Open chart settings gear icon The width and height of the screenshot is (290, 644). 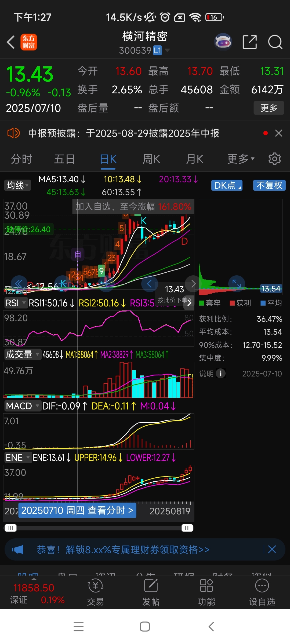tap(275, 159)
